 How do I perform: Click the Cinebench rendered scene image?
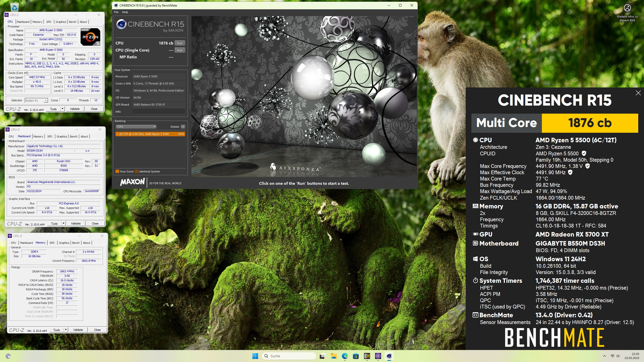[304, 96]
